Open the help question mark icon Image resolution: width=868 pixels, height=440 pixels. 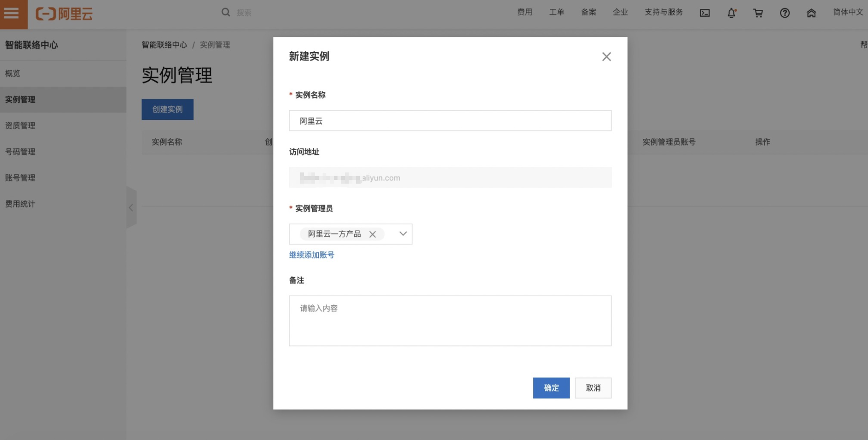pos(785,13)
